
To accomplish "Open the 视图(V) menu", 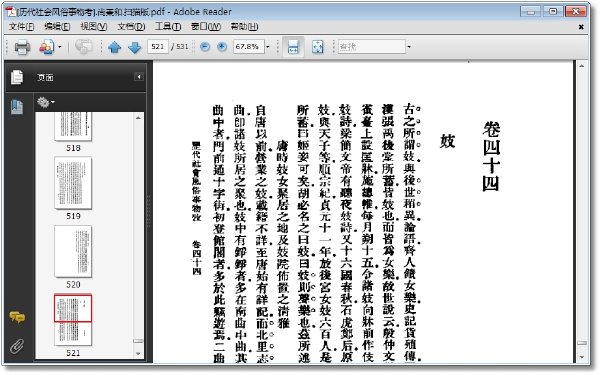I will click(x=93, y=26).
